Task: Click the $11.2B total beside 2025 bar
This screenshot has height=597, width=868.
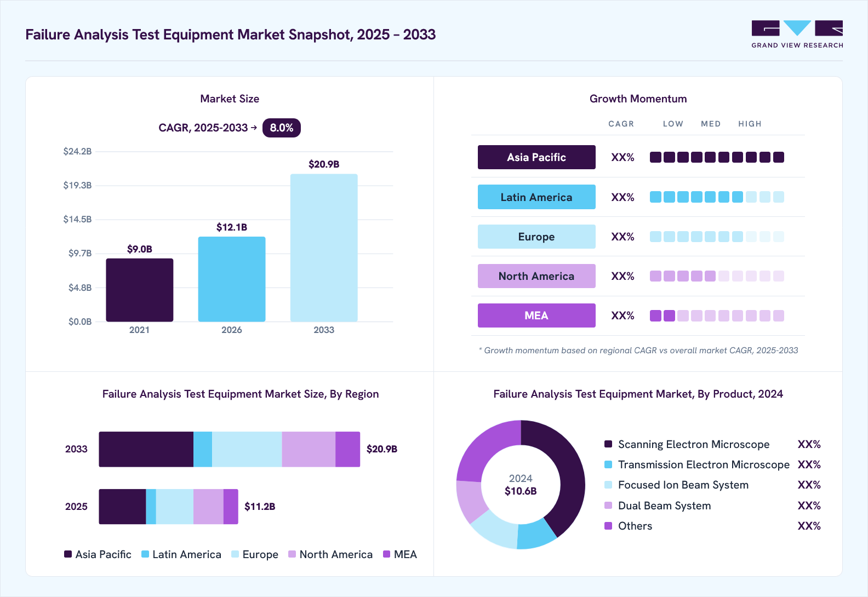Action: pos(260,507)
